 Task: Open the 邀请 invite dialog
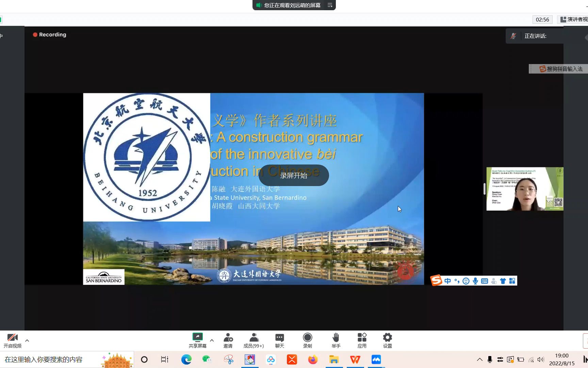(x=228, y=340)
